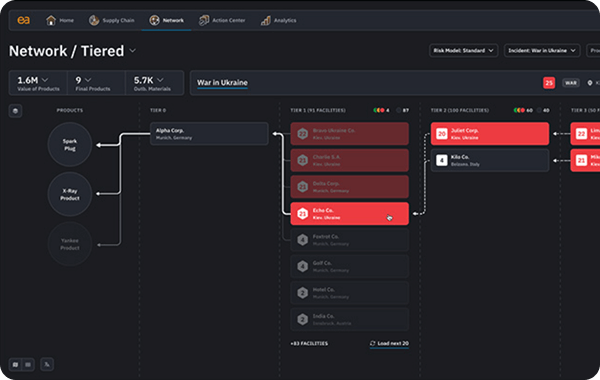
Task: Toggle the WAR tag on incident bar
Action: pos(571,83)
